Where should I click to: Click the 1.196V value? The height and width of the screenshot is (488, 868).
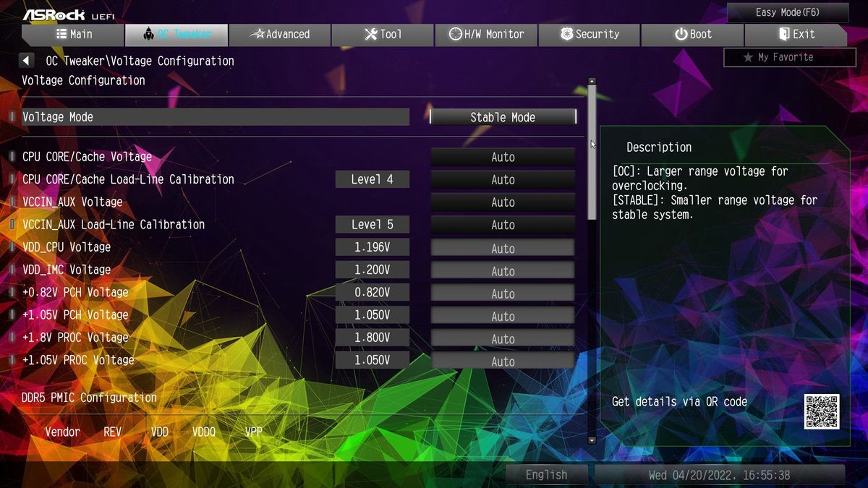(x=373, y=247)
